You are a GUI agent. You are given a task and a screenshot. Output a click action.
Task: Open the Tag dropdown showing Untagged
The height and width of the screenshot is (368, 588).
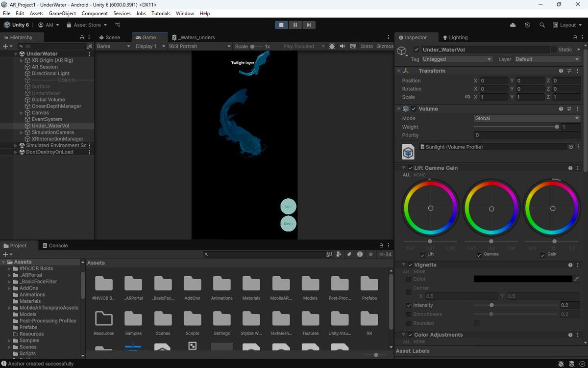[457, 59]
